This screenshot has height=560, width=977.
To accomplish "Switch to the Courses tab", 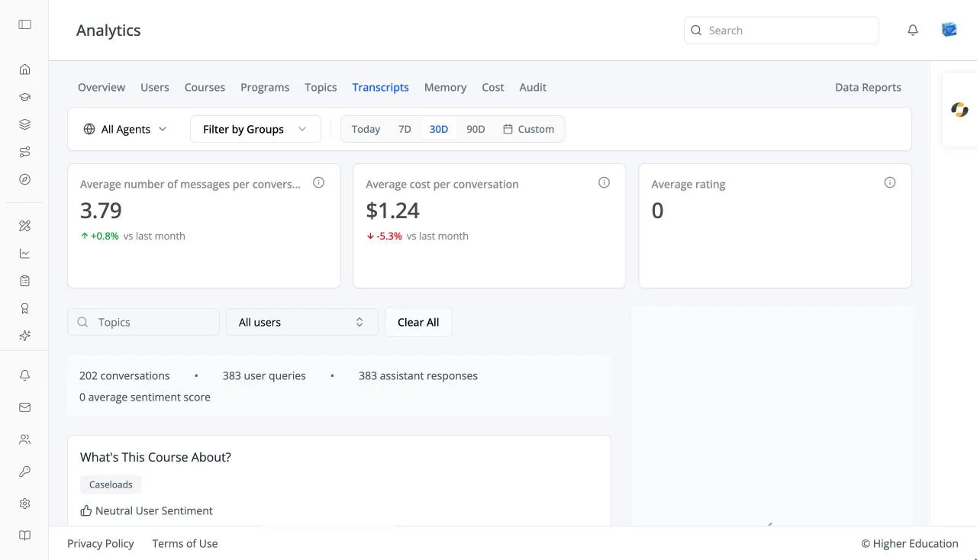I will (205, 87).
